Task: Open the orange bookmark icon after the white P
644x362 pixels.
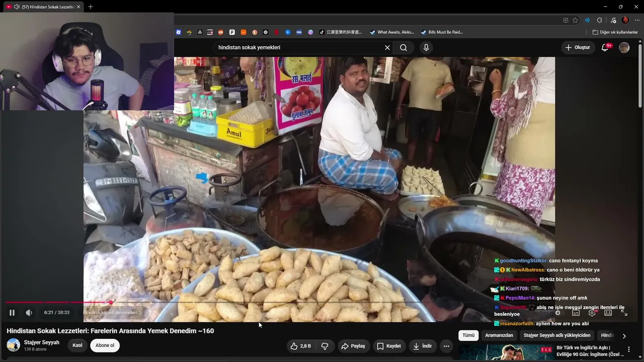Action: (x=244, y=32)
